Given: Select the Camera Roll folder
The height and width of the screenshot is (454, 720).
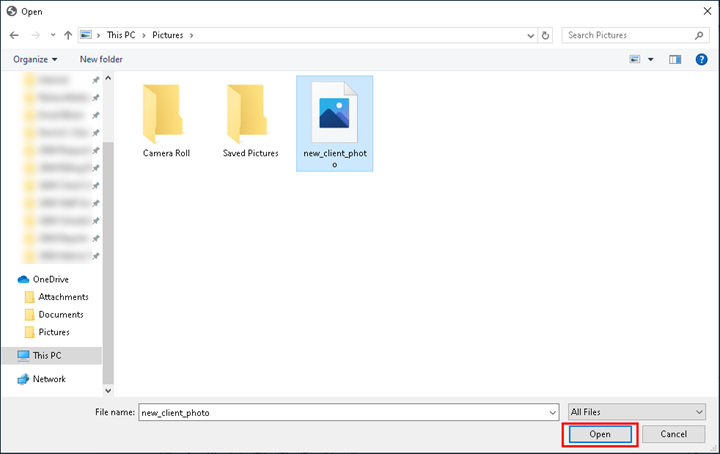Looking at the screenshot, I should [x=166, y=122].
